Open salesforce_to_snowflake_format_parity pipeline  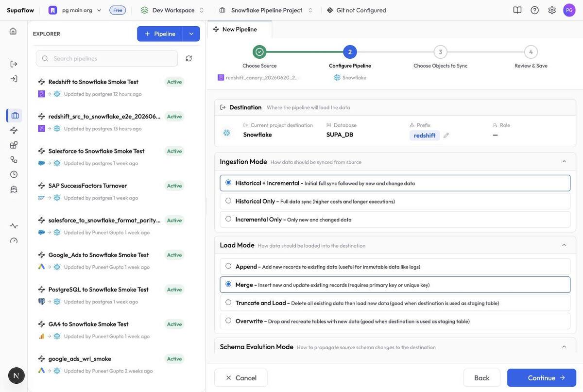pos(104,220)
